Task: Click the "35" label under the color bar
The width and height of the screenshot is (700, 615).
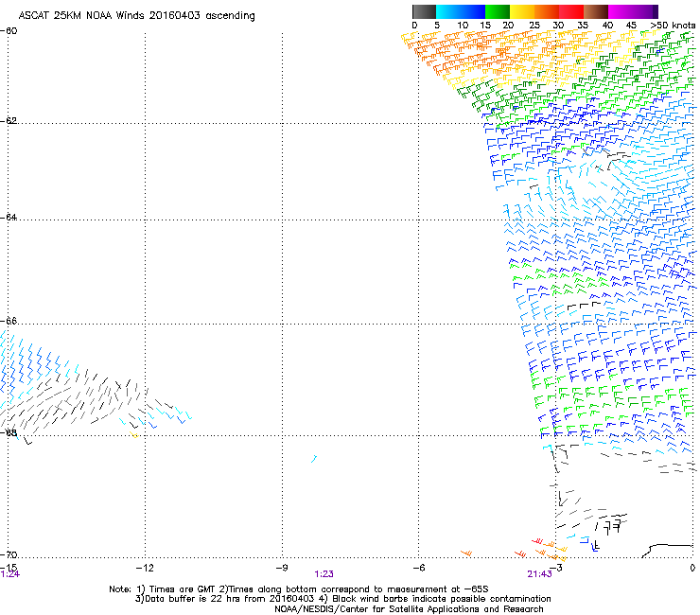Action: point(583,26)
